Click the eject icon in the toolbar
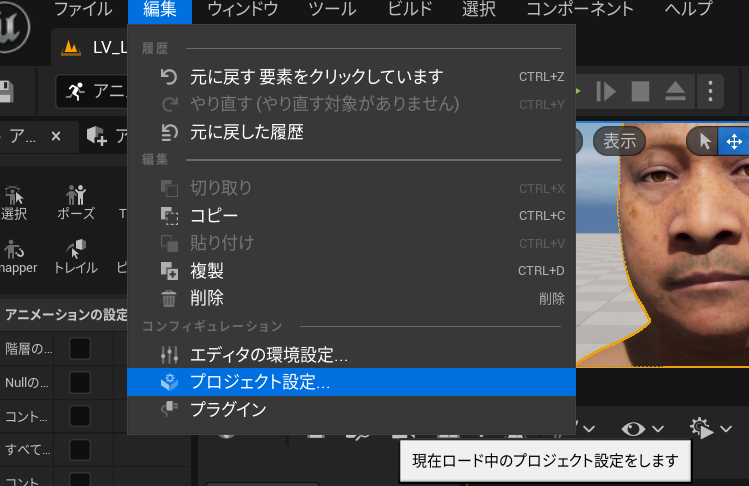The image size is (749, 486). click(675, 92)
